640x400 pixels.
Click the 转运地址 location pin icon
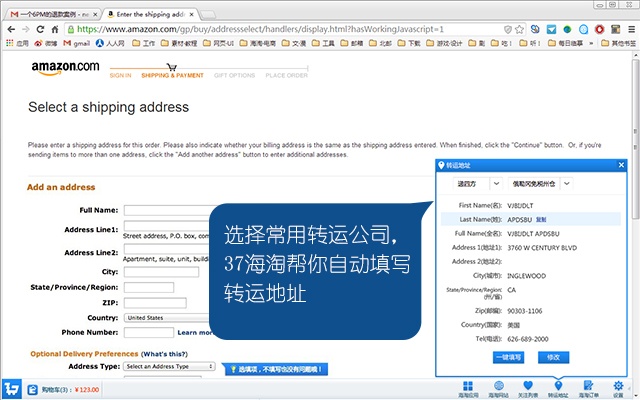tap(558, 386)
